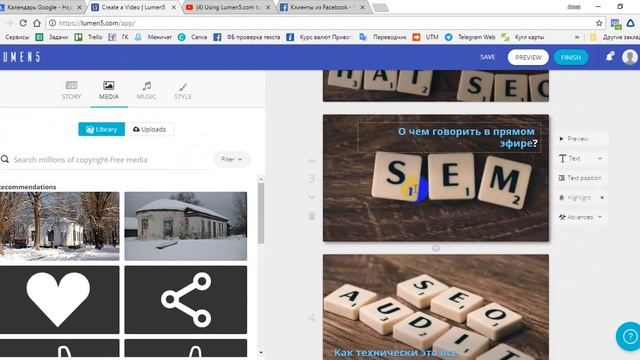Choose the share icon media
This screenshot has width=640, height=360.
186,300
